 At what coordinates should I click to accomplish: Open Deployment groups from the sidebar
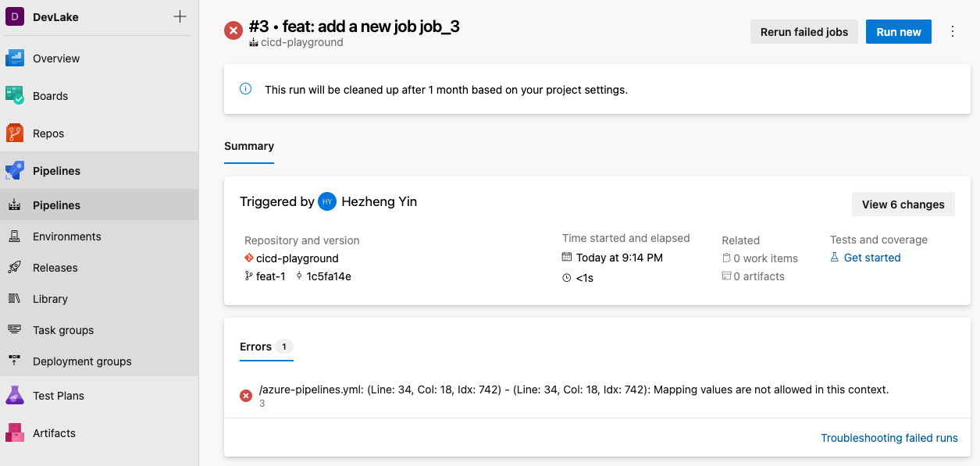coord(82,361)
